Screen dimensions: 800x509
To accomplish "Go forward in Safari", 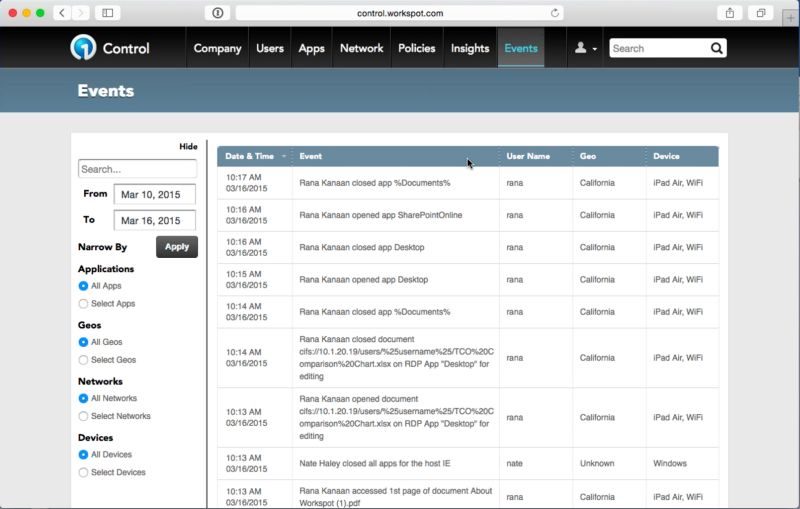I will (80, 13).
